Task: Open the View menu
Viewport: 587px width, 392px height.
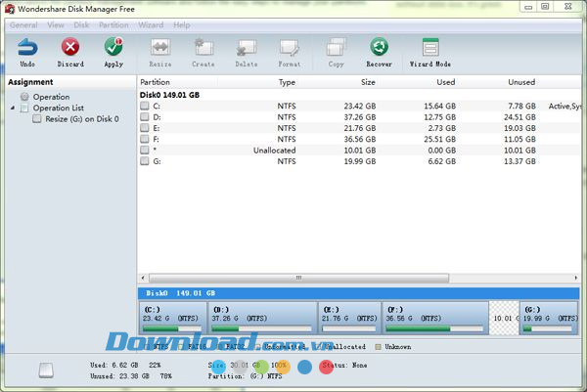Action: 56,25
